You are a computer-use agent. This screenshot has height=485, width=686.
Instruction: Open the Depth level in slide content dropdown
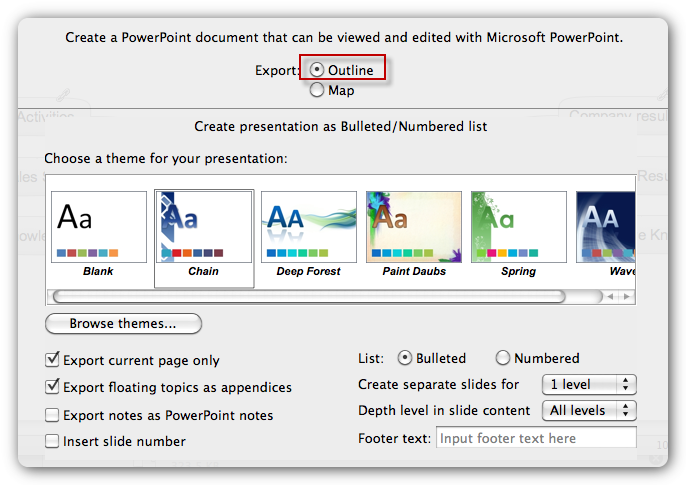click(589, 411)
